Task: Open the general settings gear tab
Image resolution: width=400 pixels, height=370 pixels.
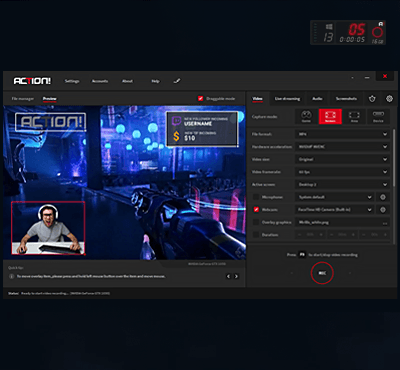Action: [389, 99]
